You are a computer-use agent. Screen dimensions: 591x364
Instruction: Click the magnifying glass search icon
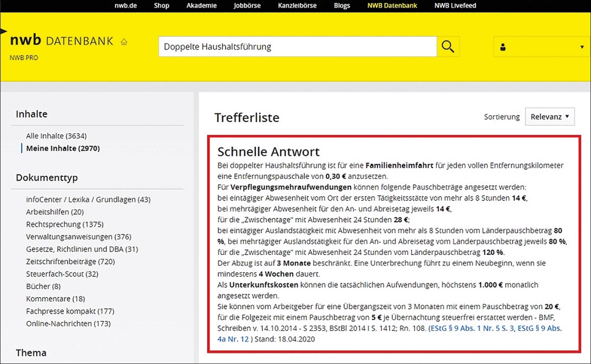[x=448, y=47]
